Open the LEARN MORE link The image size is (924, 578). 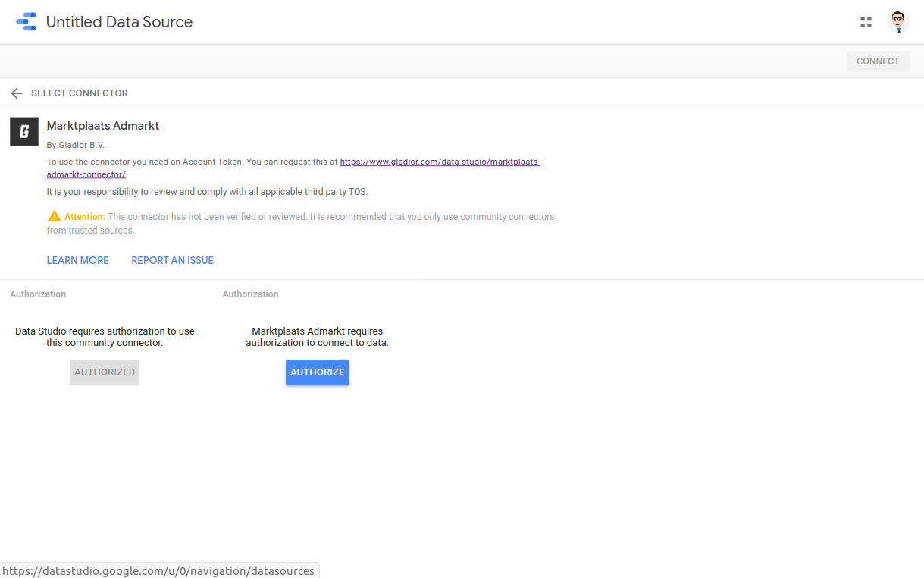[78, 260]
